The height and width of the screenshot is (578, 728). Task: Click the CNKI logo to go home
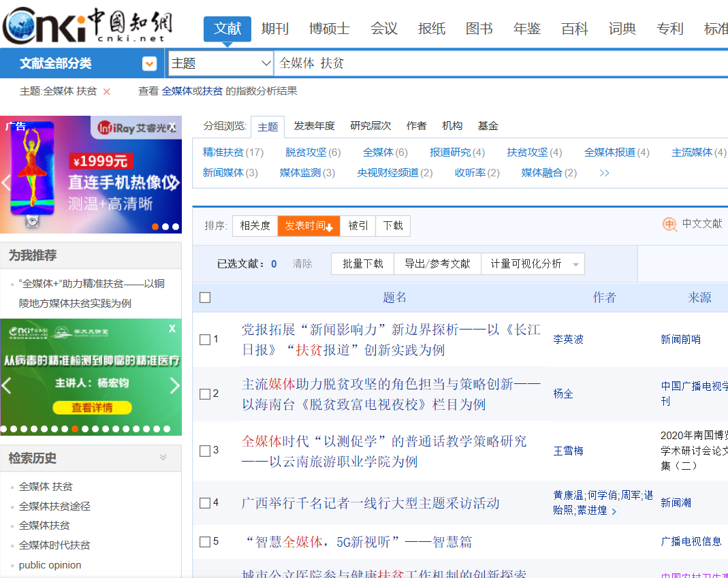coord(87,26)
